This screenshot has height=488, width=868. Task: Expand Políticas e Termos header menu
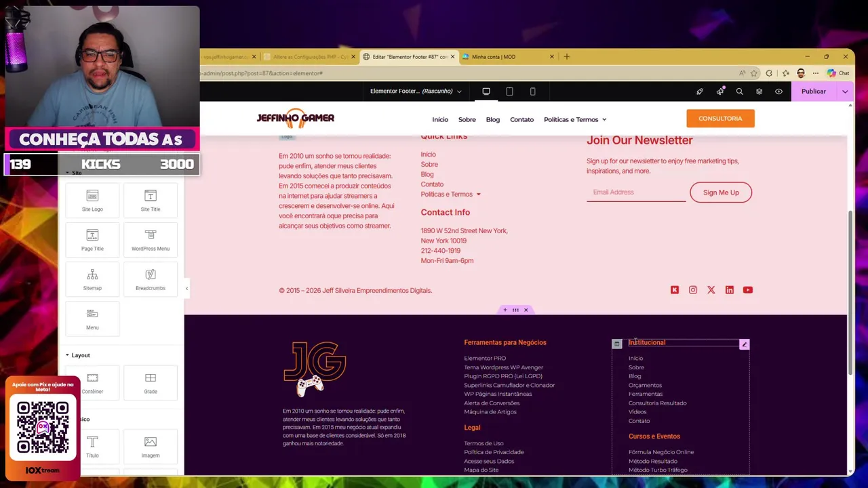click(575, 119)
